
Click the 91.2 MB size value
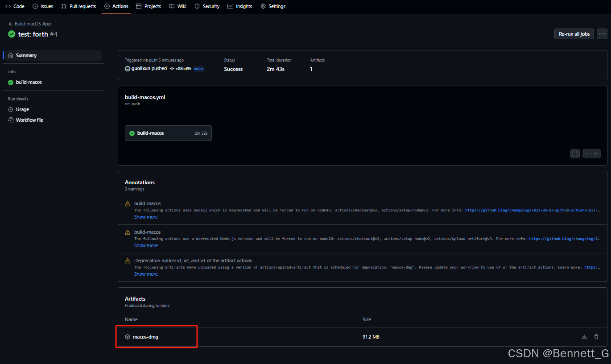tap(371, 337)
